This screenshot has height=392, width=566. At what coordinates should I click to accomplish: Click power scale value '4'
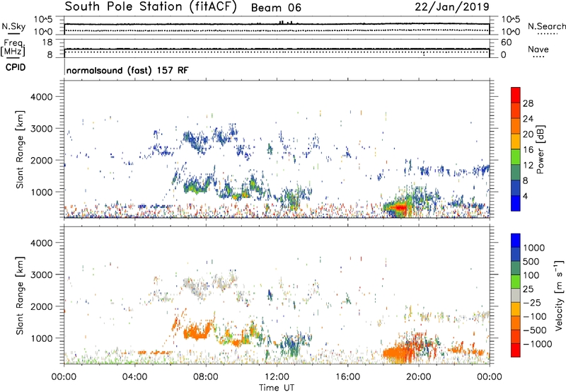point(526,196)
